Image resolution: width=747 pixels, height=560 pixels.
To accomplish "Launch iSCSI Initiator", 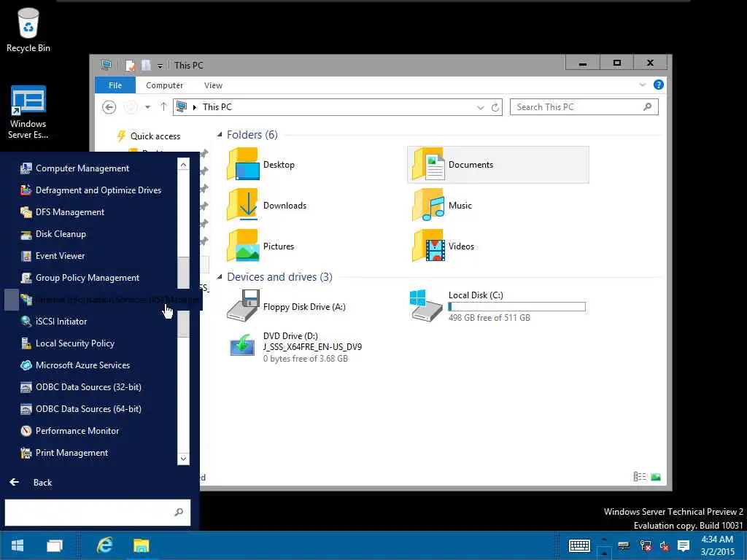I will 90,322.
